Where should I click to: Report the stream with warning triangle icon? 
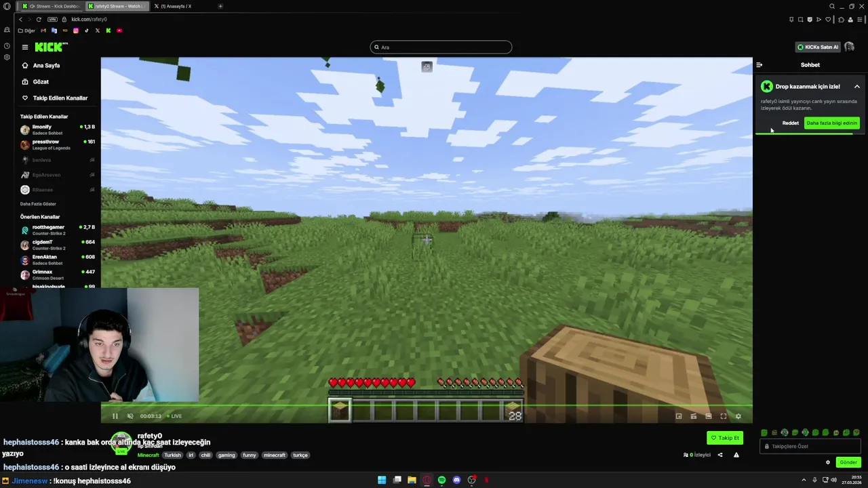(x=736, y=455)
